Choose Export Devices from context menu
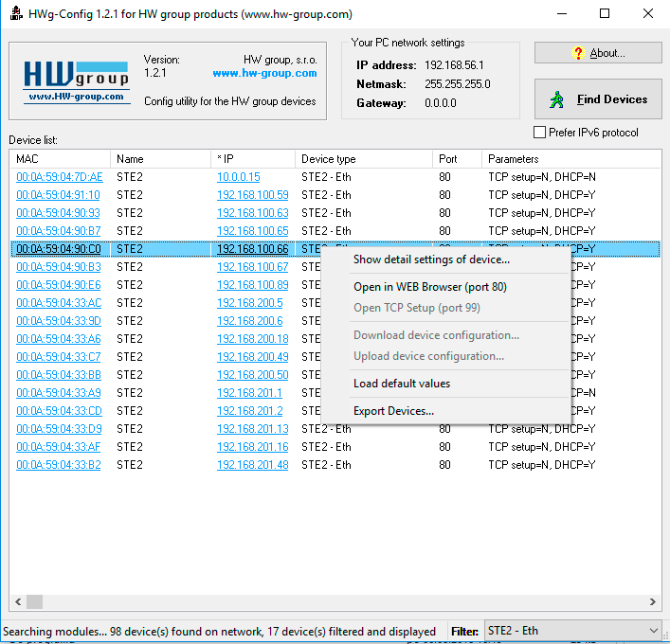The height and width of the screenshot is (644, 670). (393, 411)
